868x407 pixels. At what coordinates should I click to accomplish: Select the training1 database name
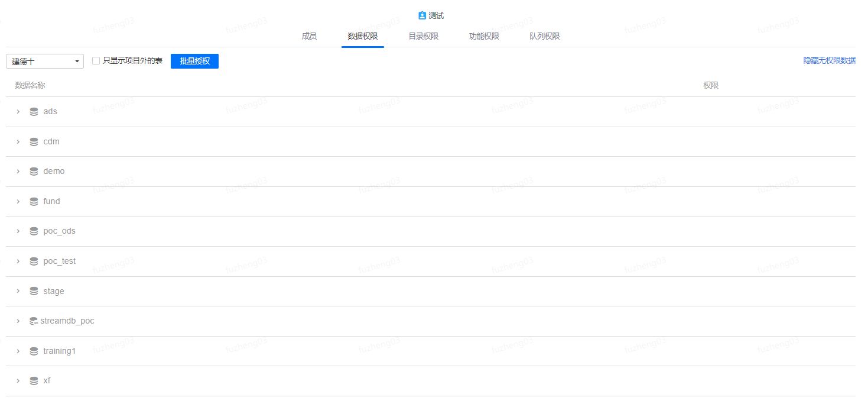tap(60, 351)
